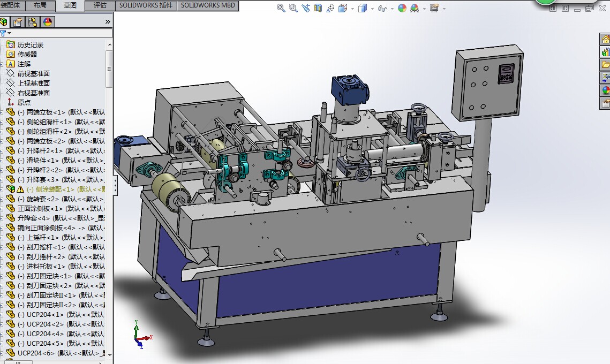
Task: Click the feature tree vertical scrollbar
Action: (x=109, y=69)
